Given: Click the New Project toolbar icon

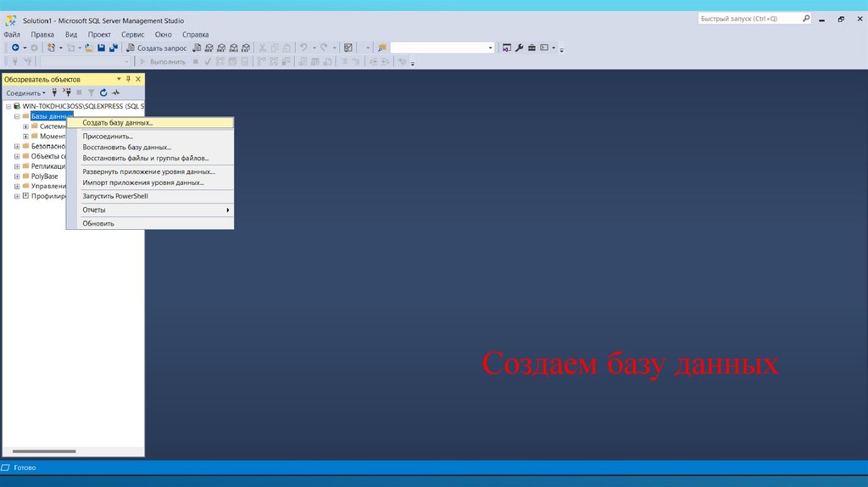Looking at the screenshot, I should point(51,48).
